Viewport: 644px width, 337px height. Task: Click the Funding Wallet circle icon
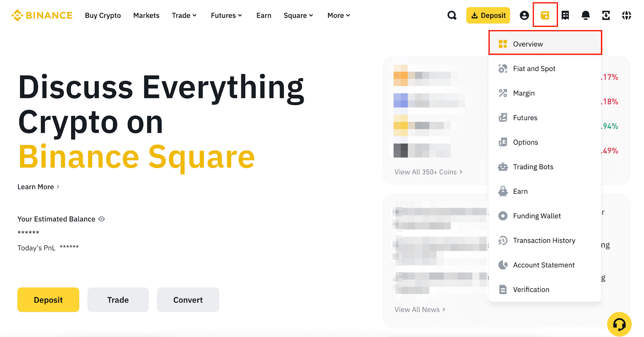coord(503,216)
